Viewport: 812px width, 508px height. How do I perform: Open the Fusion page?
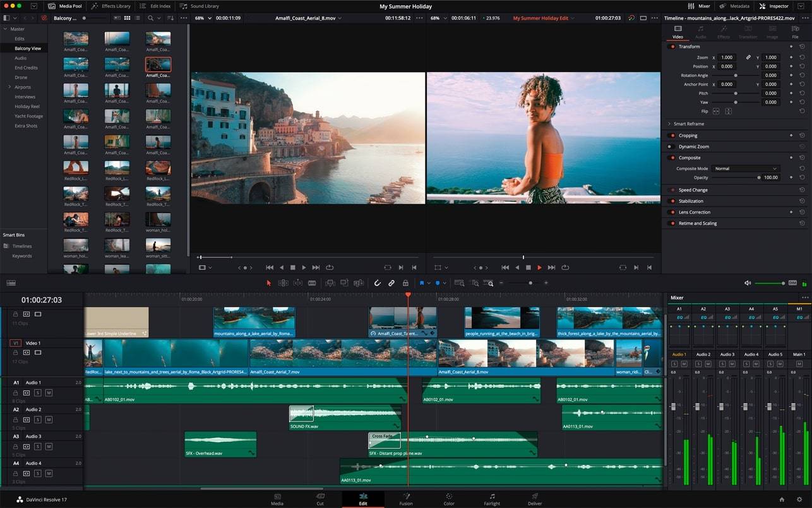(406, 499)
